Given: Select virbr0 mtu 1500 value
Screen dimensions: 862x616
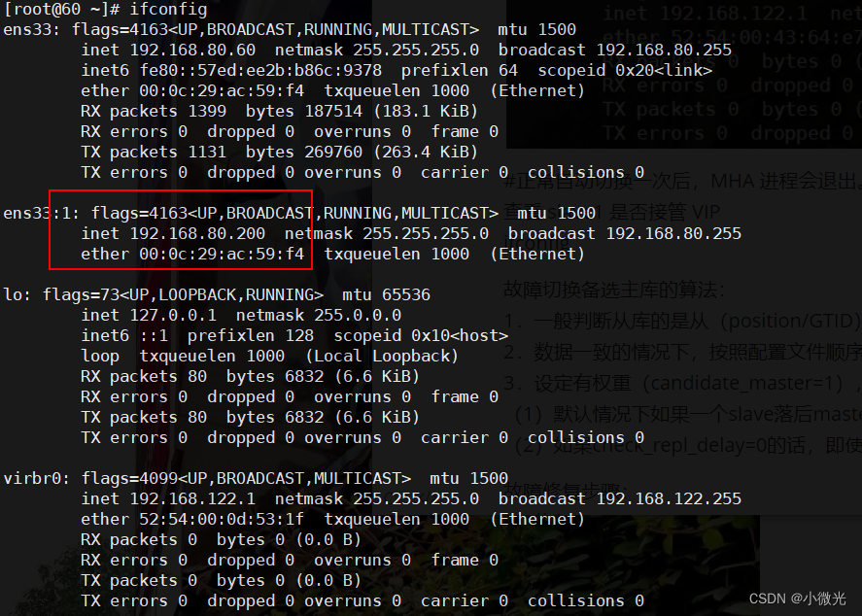Looking at the screenshot, I should [x=489, y=479].
